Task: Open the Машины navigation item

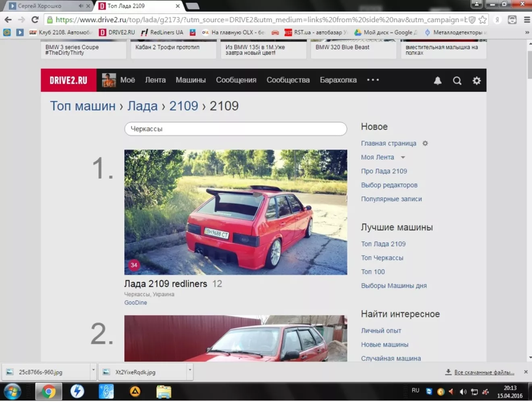Action: point(191,80)
